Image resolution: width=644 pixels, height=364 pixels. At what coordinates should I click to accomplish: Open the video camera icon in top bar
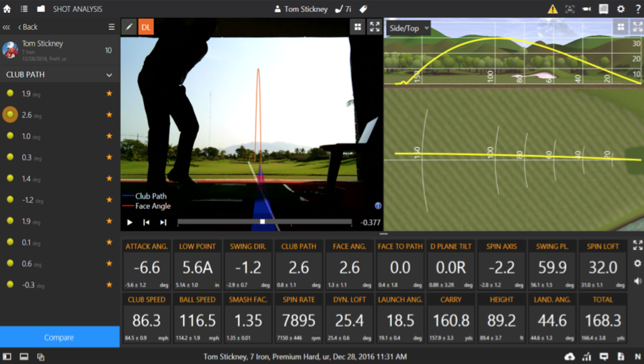[x=587, y=9]
